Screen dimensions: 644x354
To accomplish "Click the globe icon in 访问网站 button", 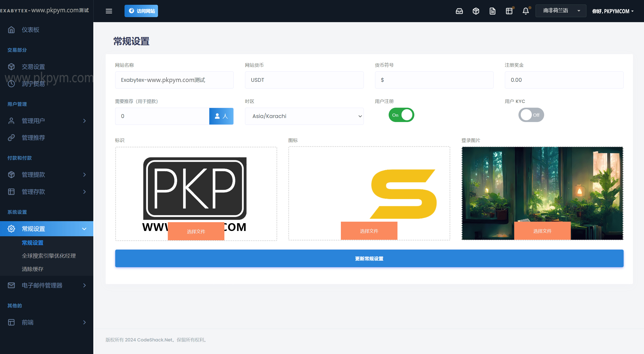I will tap(131, 11).
